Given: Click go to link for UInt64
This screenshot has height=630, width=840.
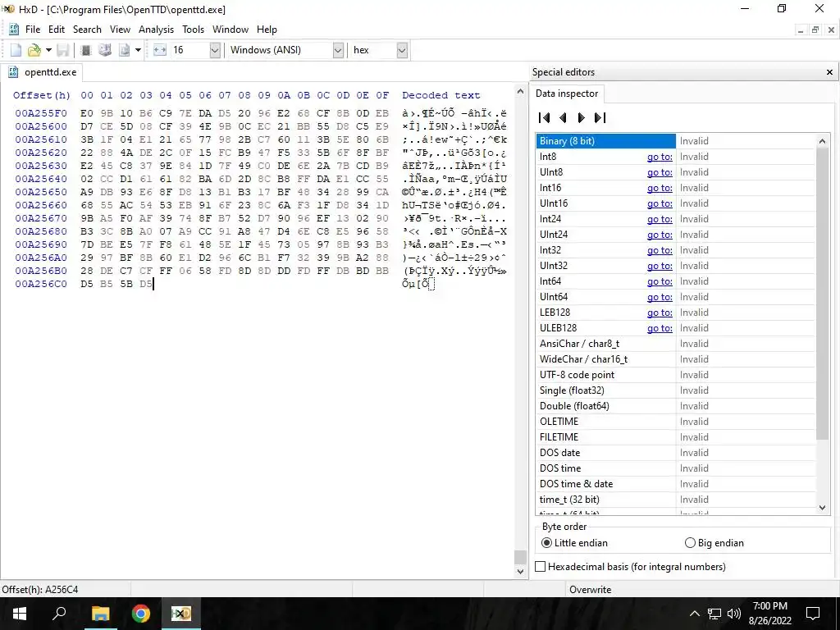Looking at the screenshot, I should tap(660, 297).
